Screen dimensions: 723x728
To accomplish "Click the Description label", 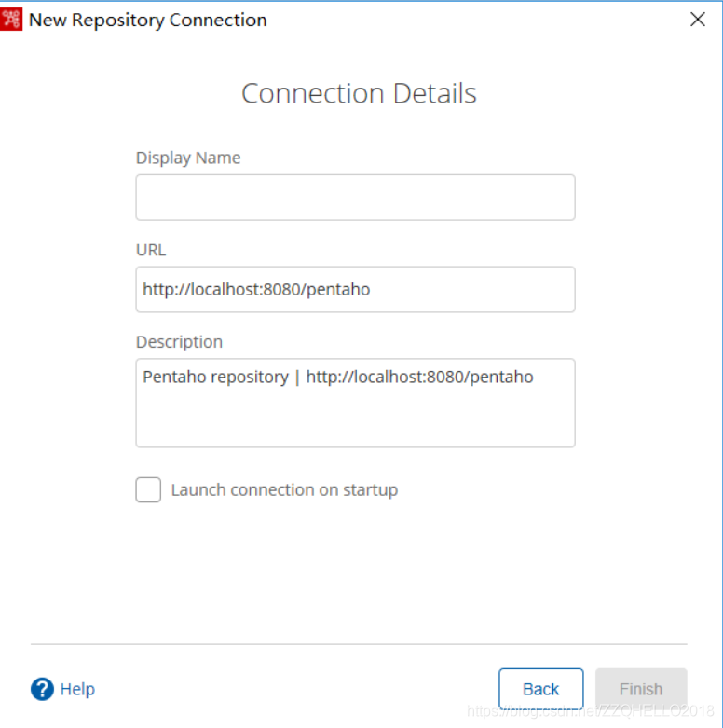I will [x=179, y=342].
